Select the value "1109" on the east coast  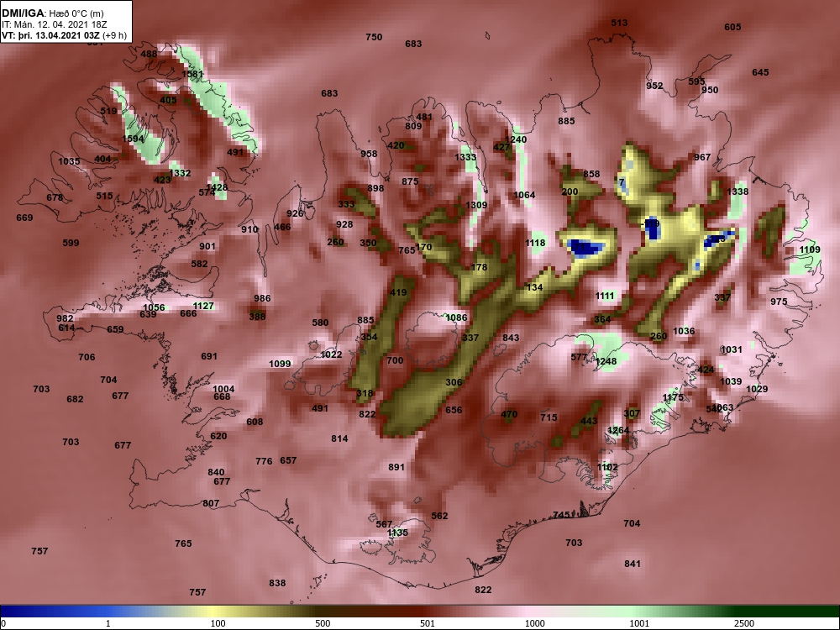tap(810, 249)
